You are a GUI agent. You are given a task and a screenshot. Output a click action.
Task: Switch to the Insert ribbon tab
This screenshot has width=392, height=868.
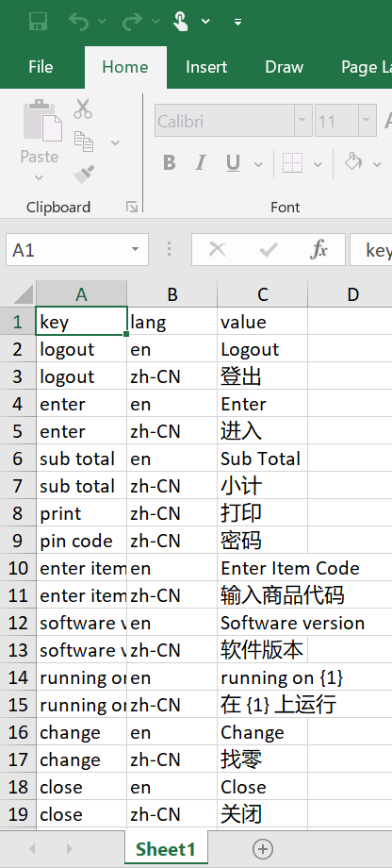[206, 68]
